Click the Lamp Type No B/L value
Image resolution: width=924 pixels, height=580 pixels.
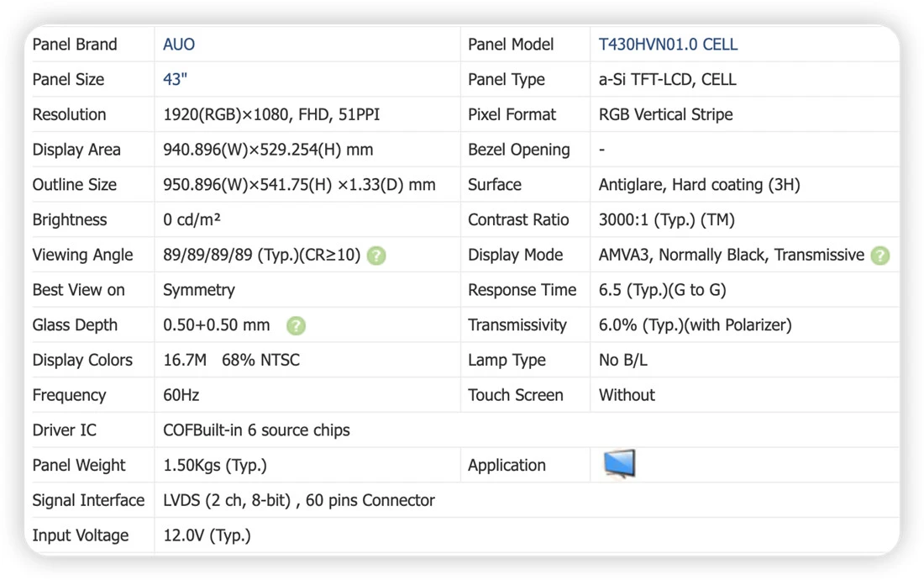pyautogui.click(x=623, y=360)
